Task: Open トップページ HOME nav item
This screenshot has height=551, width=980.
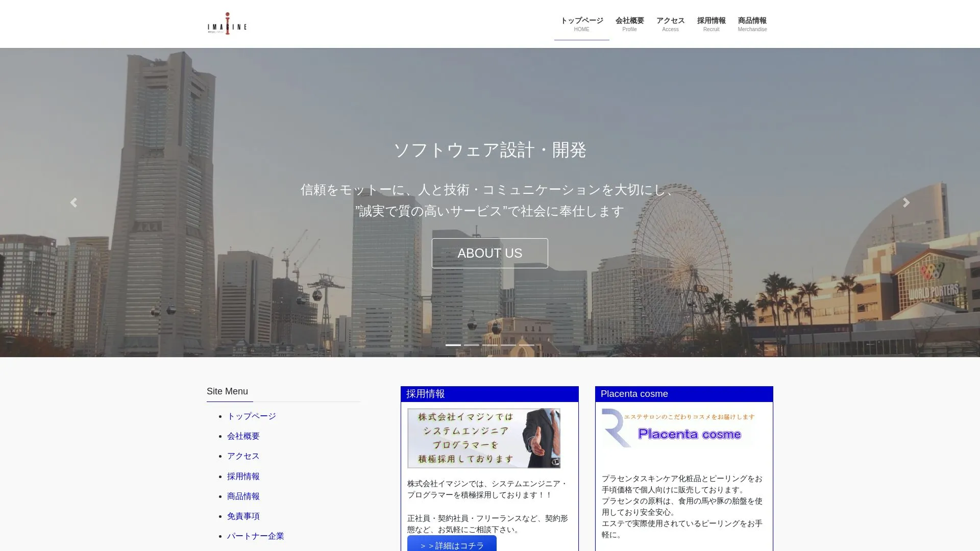Action: [x=581, y=24]
